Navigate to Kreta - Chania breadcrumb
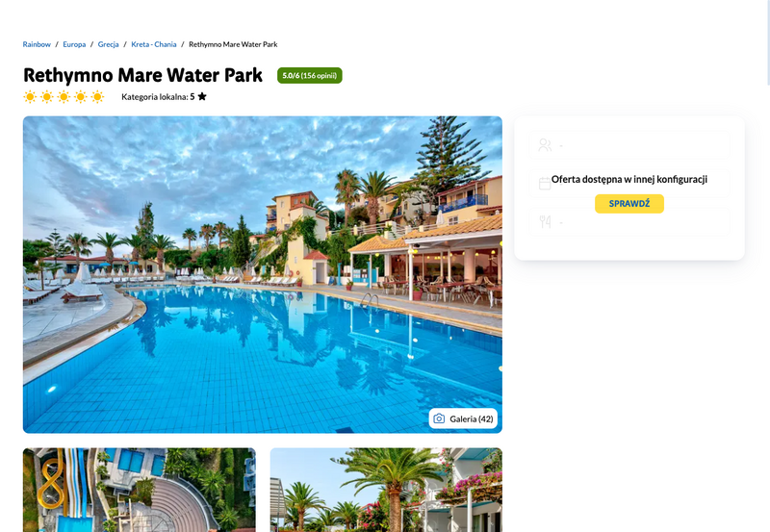The width and height of the screenshot is (770, 532). (154, 44)
